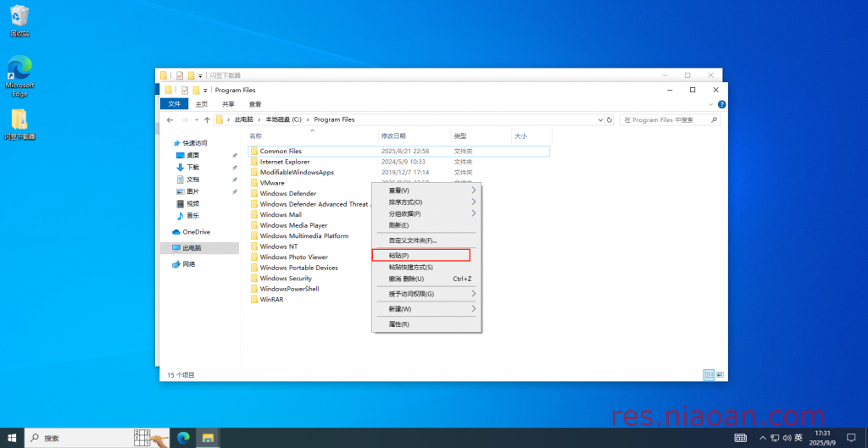868x448 pixels.
Task: Choose 刷新(E) in the context menu
Action: [x=426, y=225]
